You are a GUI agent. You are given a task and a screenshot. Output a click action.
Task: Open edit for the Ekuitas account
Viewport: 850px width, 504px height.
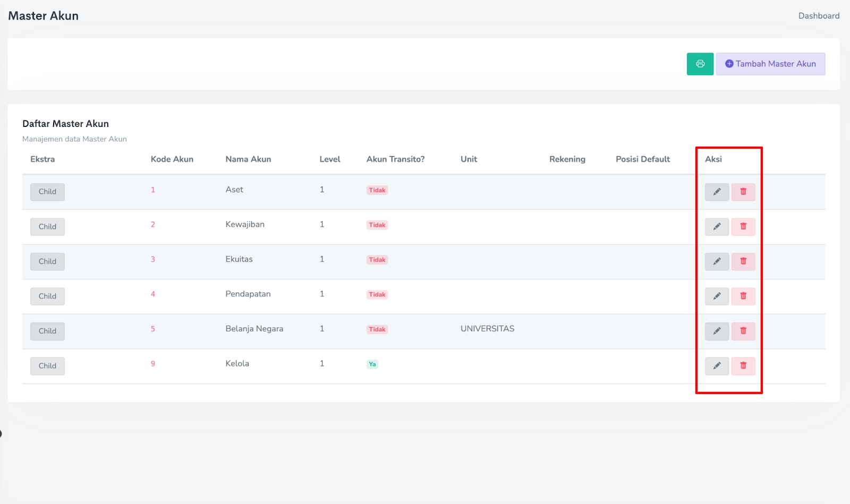[x=717, y=261]
